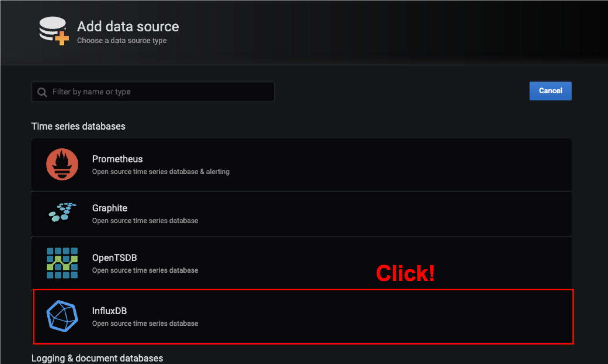
Task: Click the description text under OpenTSDB
Action: [x=145, y=270]
